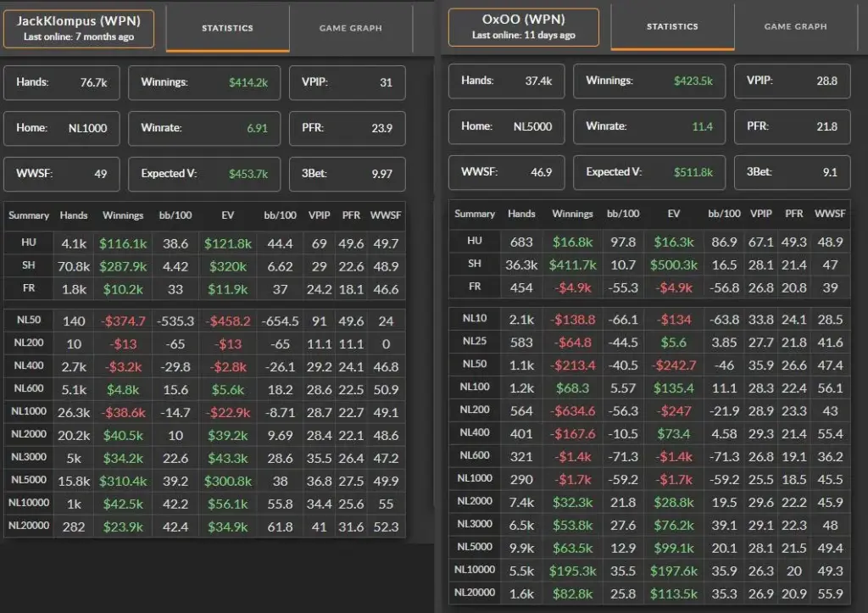Click Winnings column header in JackKlompus table

tap(123, 215)
